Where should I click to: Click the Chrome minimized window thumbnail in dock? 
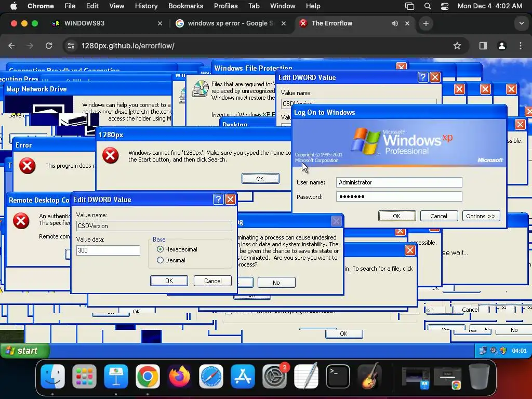pyautogui.click(x=447, y=377)
